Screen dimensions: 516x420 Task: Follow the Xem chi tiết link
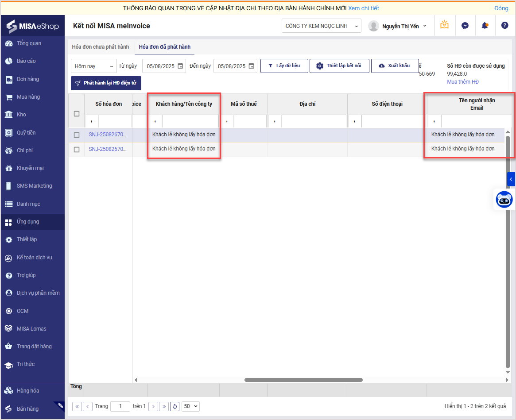point(364,8)
